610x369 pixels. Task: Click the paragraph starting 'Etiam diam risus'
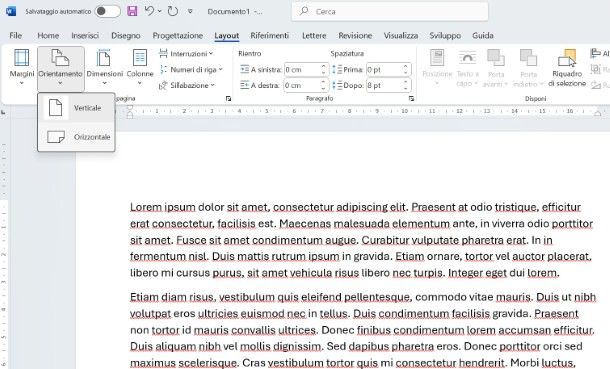click(363, 330)
